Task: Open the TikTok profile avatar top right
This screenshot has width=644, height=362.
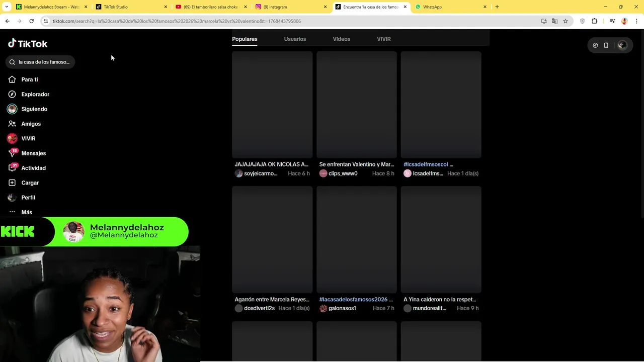Action: point(622,45)
